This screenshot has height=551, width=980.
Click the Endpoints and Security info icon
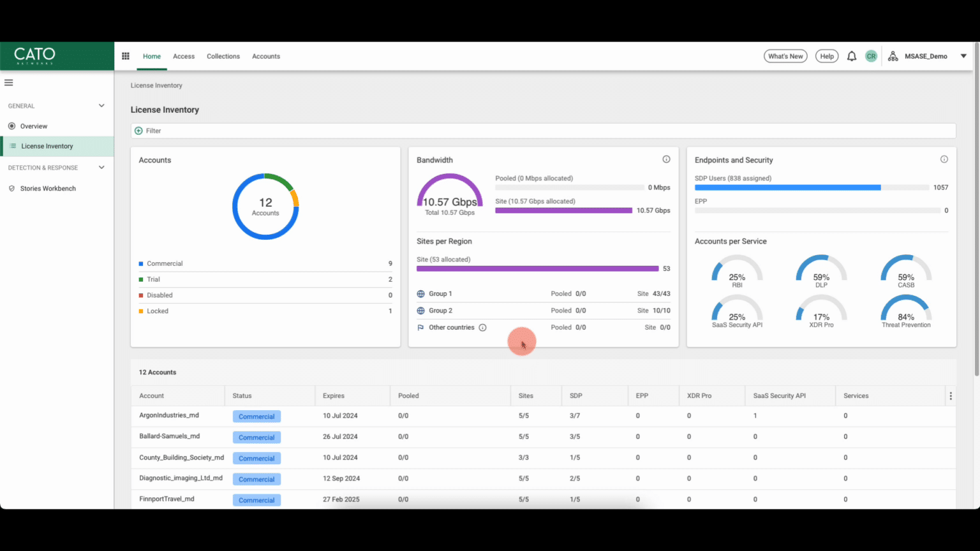tap(944, 159)
